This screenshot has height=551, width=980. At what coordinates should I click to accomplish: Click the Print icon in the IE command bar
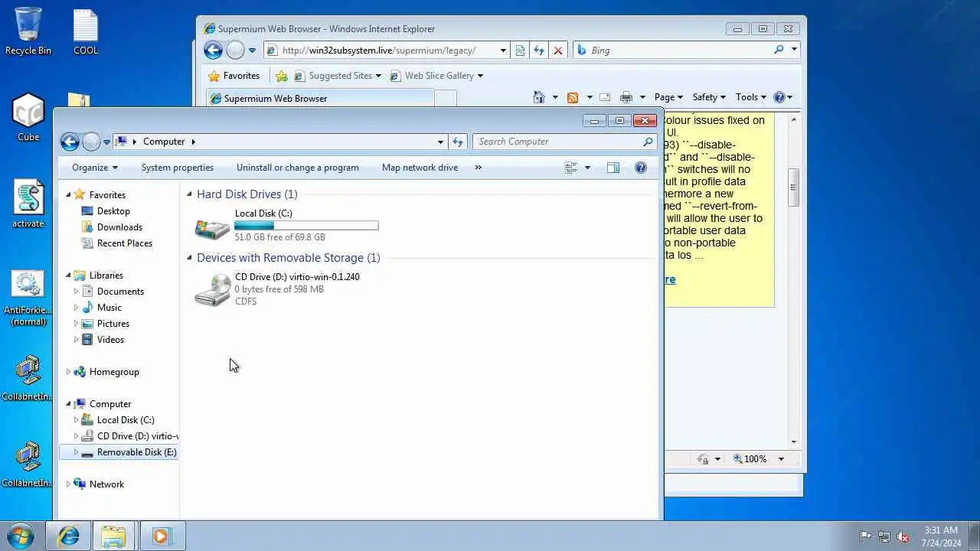[x=626, y=97]
